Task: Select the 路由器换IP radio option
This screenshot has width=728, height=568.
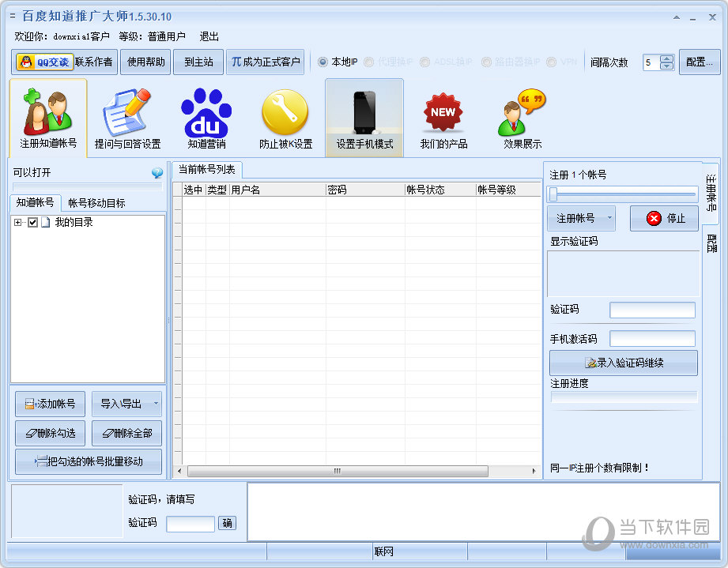Action: [511, 62]
